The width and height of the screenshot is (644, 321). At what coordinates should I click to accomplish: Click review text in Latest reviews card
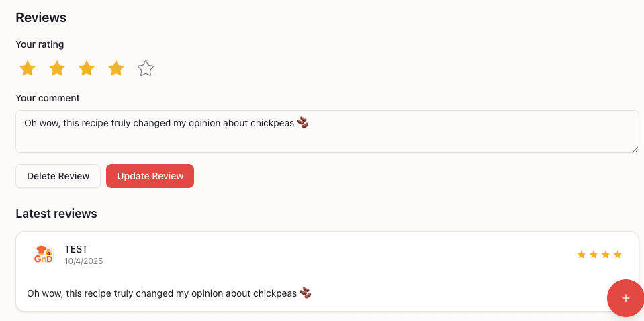pos(162,293)
